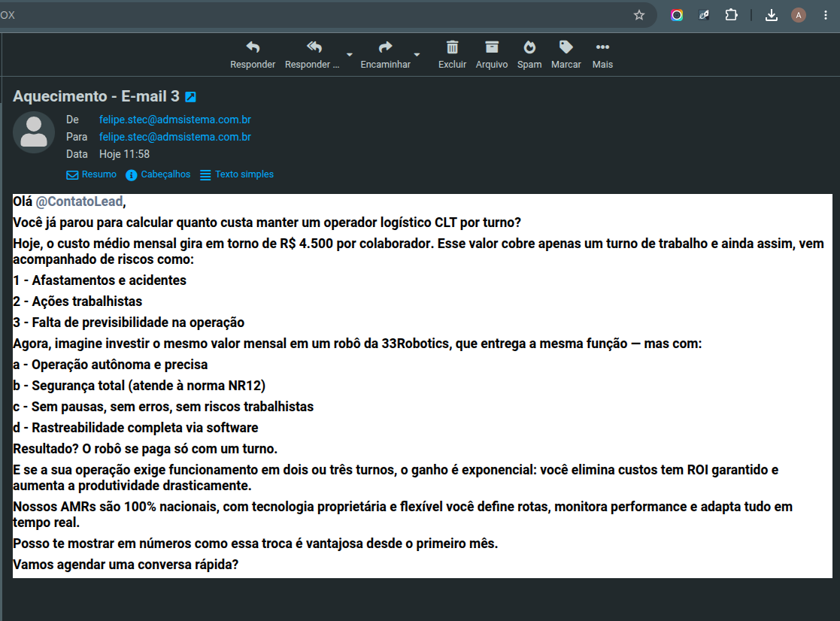The height and width of the screenshot is (621, 840).
Task: Click the Encaminhar forward button
Action: coord(385,55)
